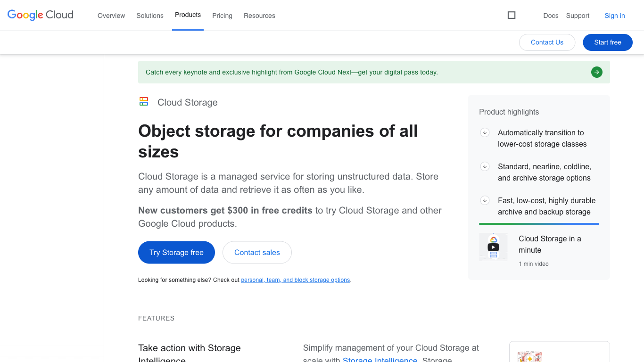Click the Cloud Storage product icon
The width and height of the screenshot is (644, 362).
[x=144, y=101]
